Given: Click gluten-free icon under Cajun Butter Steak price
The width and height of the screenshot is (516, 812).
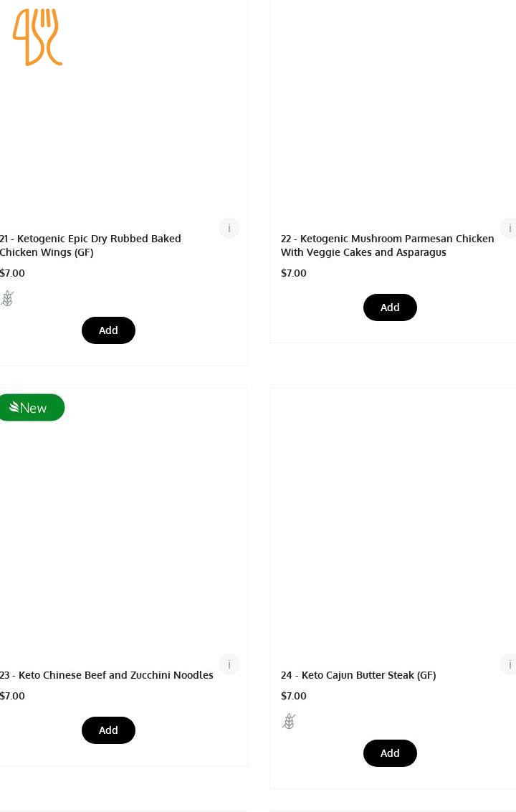Looking at the screenshot, I should (289, 721).
